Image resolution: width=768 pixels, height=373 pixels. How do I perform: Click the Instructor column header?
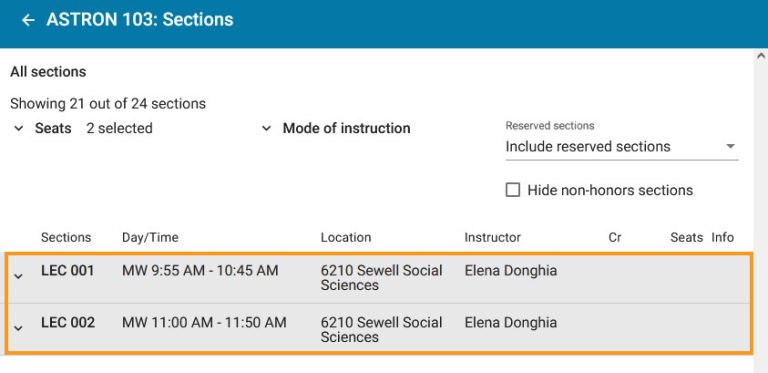(x=492, y=237)
